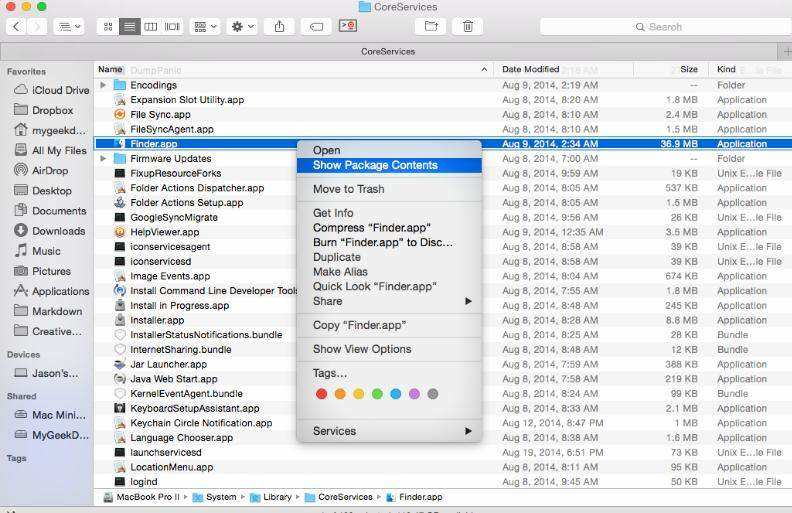792x513 pixels.
Task: Switch to icon view in toolbar
Action: coord(108,27)
